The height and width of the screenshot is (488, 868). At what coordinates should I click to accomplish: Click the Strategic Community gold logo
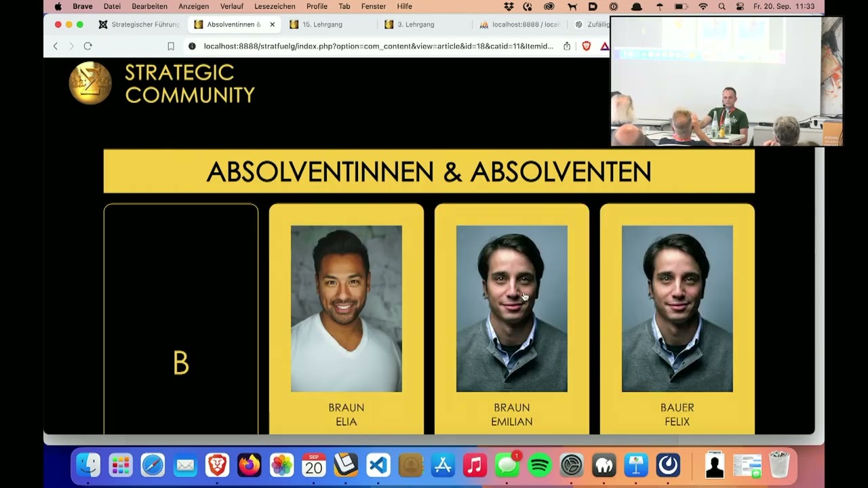click(90, 83)
